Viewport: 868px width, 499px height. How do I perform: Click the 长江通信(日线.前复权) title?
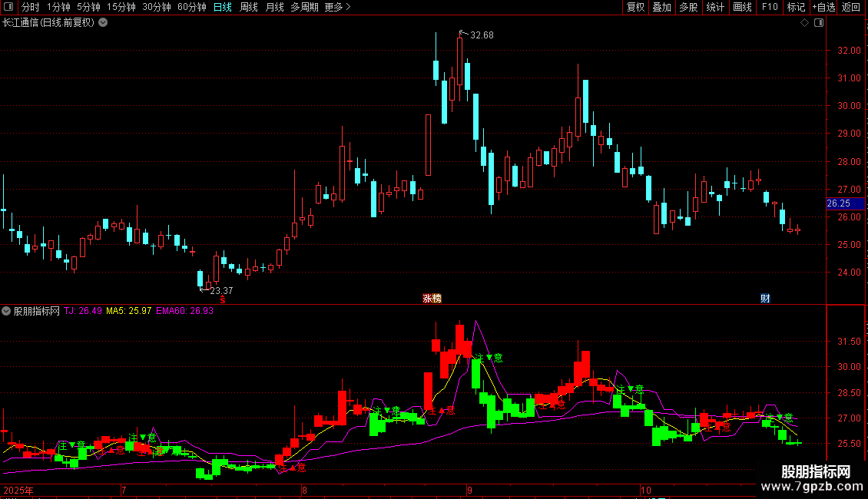48,23
